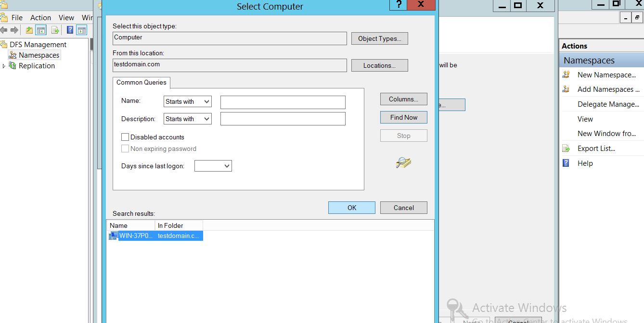Click Add Namespaces icon in Actions pane

(567, 89)
